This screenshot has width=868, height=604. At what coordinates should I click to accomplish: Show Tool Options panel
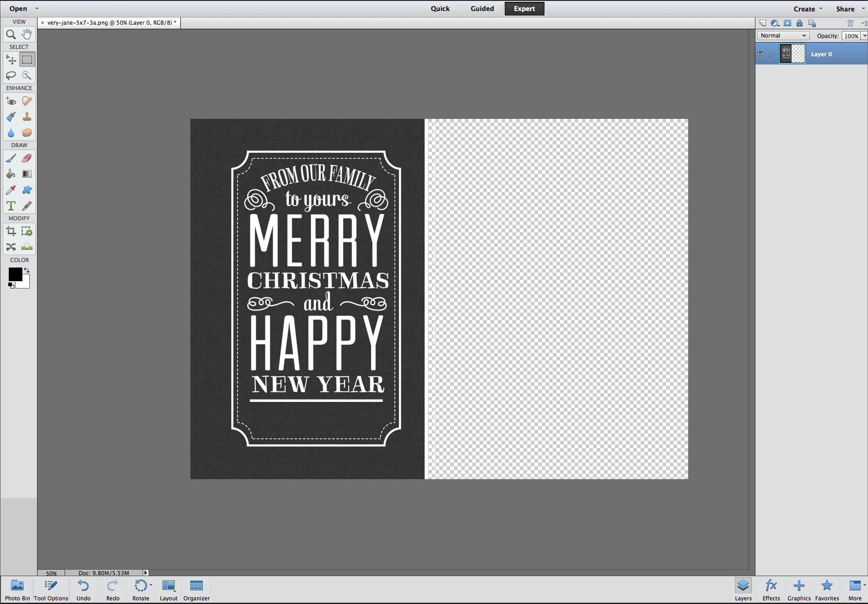(x=51, y=590)
